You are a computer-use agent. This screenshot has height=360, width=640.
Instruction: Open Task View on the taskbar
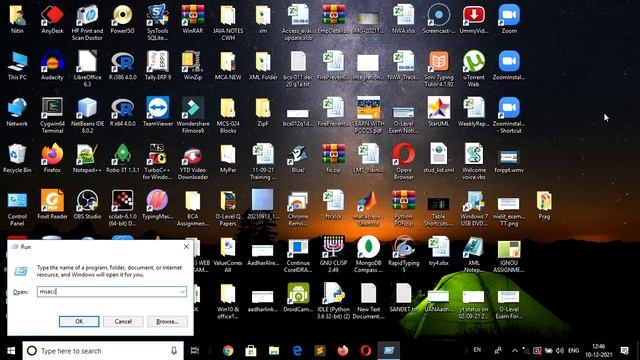195,351
